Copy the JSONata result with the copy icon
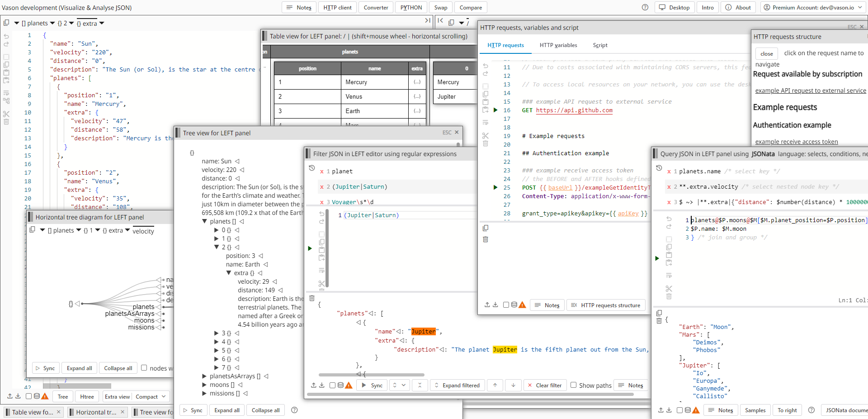The height and width of the screenshot is (419, 868). coord(659,313)
